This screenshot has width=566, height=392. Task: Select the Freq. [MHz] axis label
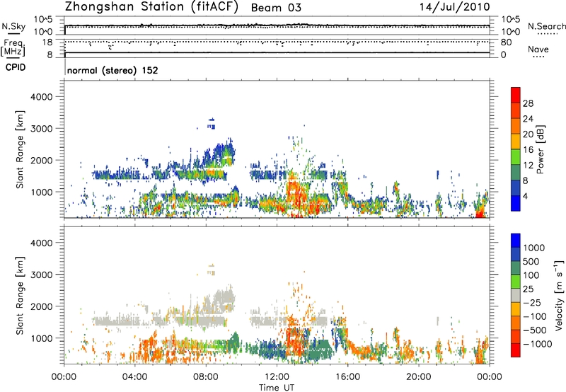pos(13,47)
